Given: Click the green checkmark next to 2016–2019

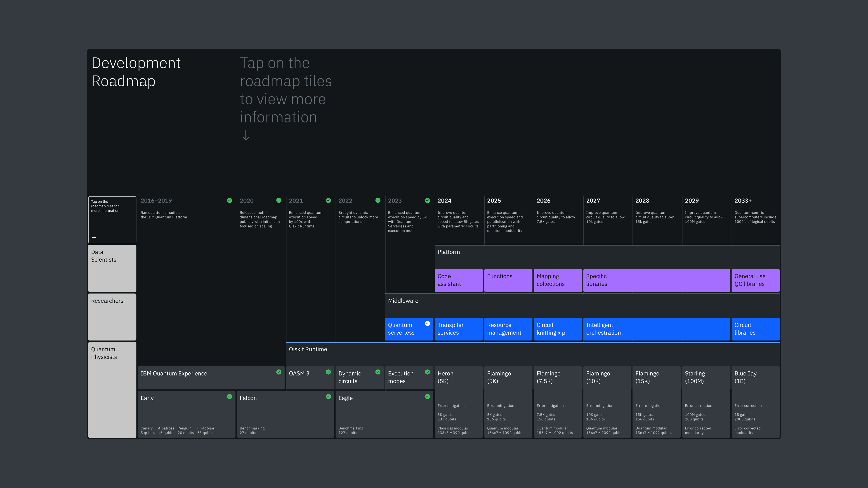Looking at the screenshot, I should pos(229,200).
